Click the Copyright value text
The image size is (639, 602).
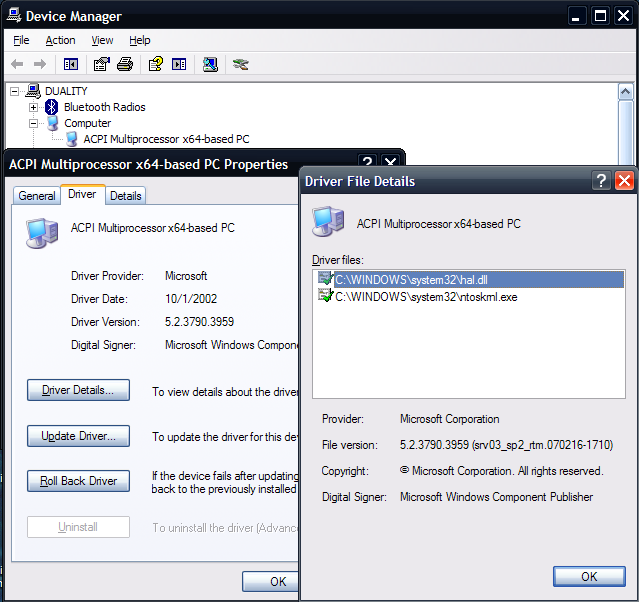pyautogui.click(x=501, y=471)
